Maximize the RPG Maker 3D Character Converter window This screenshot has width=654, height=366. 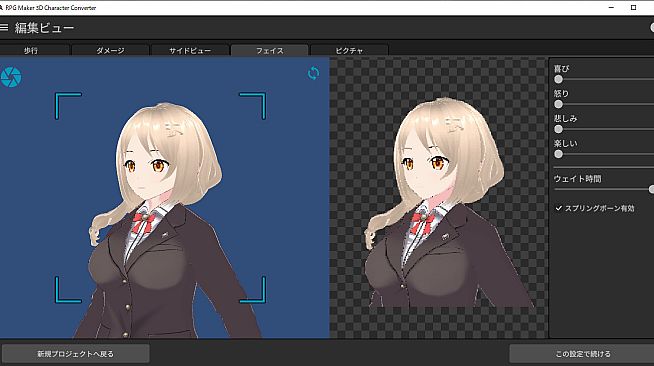[633, 8]
